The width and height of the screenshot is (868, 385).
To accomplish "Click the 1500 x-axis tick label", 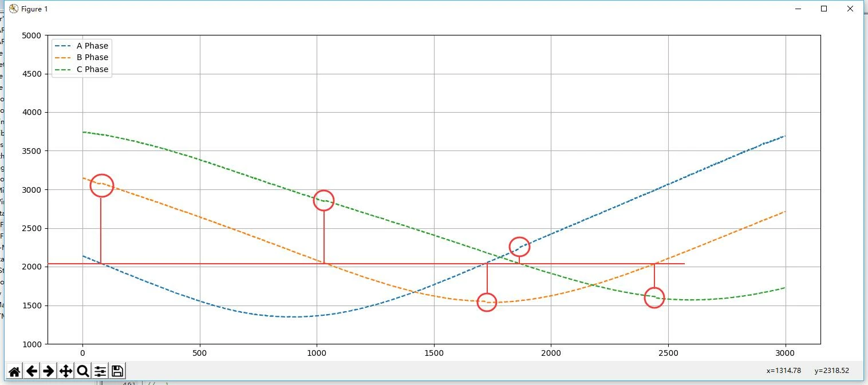I will click(434, 354).
